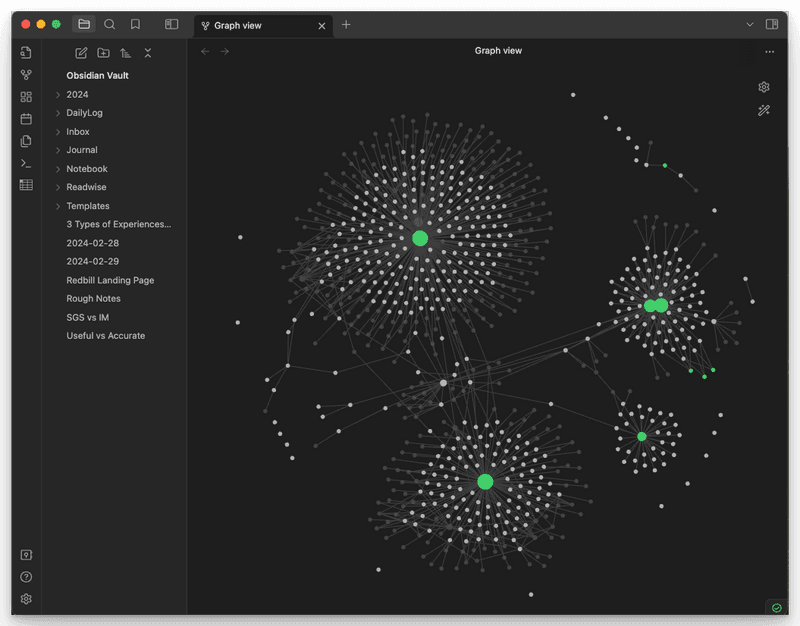Open the Redbill Landing Page note

110,280
